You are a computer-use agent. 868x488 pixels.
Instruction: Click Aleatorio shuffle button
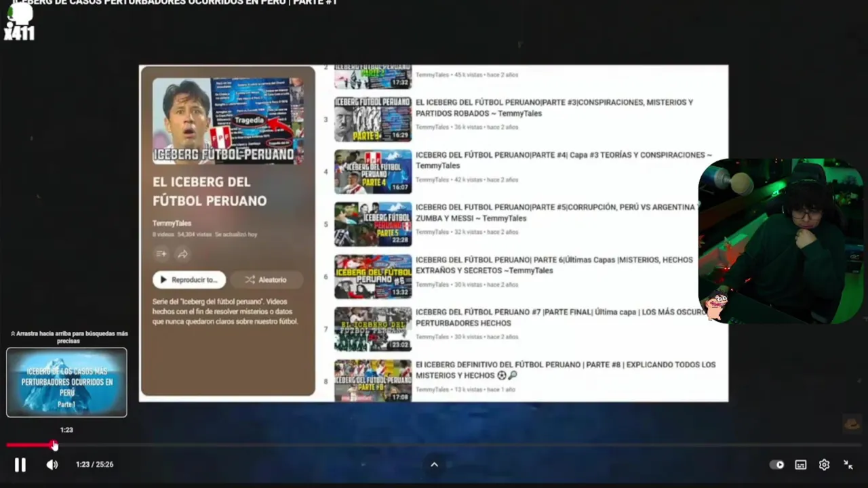point(266,279)
